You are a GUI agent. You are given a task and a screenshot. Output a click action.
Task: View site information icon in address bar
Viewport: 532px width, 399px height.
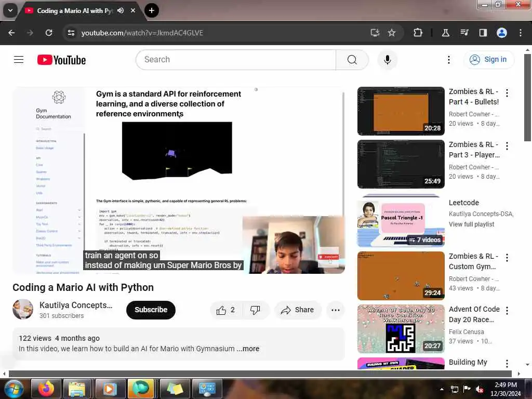[71, 33]
